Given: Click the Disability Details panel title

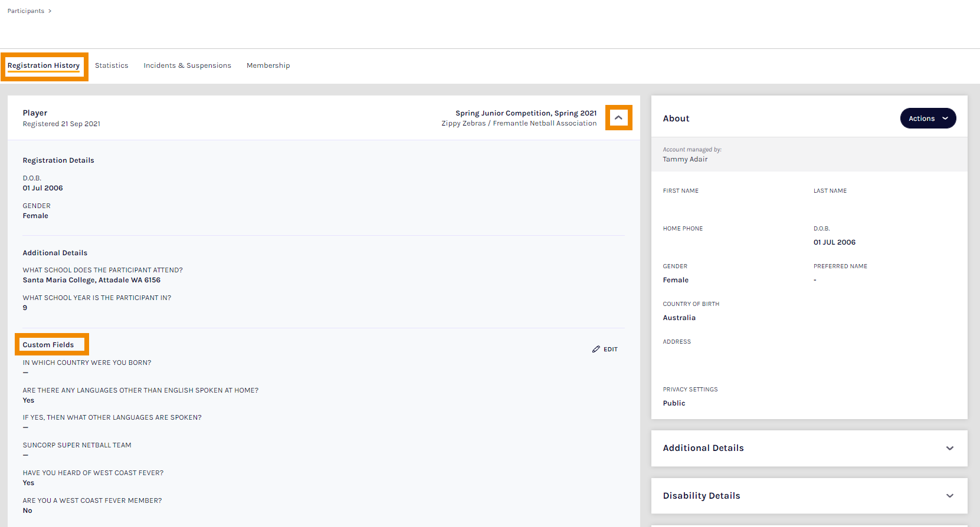Looking at the screenshot, I should coord(702,496).
